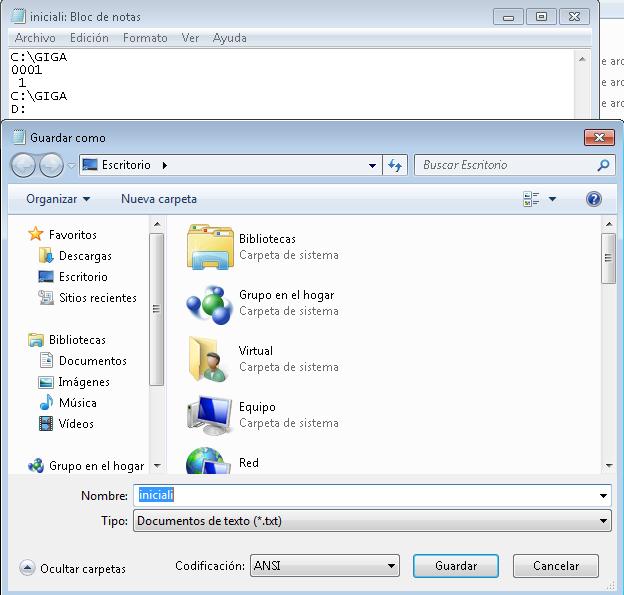Click the Vídeos film icon in sidebar
This screenshot has width=624, height=595.
point(46,423)
